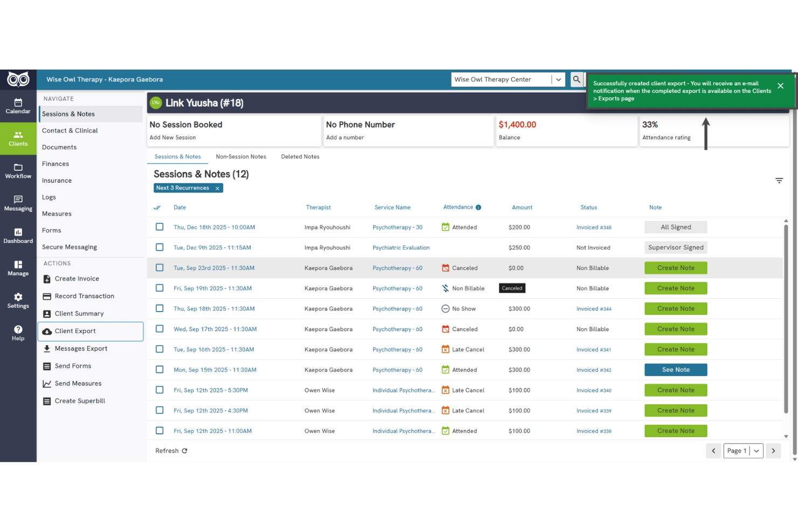Check the Sep 12th 5:30PM session row
This screenshot has height=532, width=798.
(160, 390)
